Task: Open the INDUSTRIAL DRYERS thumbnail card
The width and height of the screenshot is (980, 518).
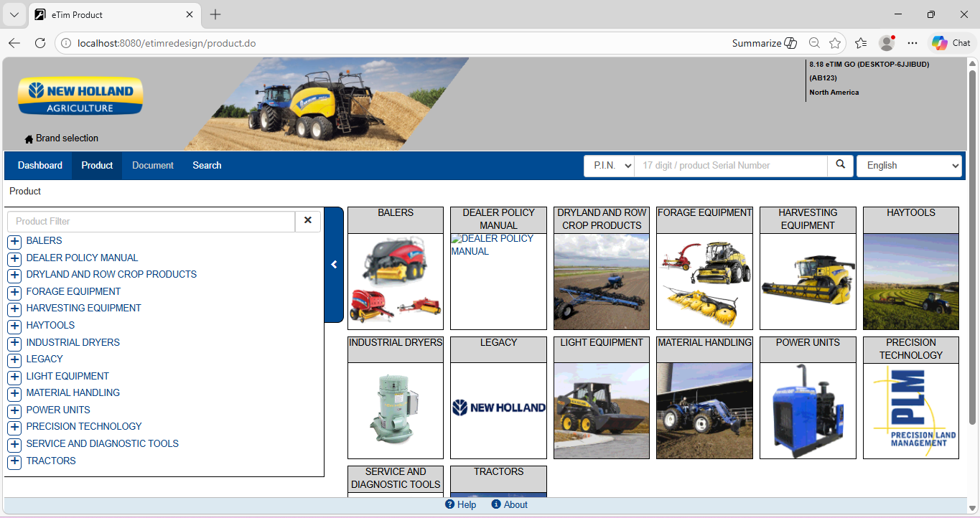Action: [396, 397]
